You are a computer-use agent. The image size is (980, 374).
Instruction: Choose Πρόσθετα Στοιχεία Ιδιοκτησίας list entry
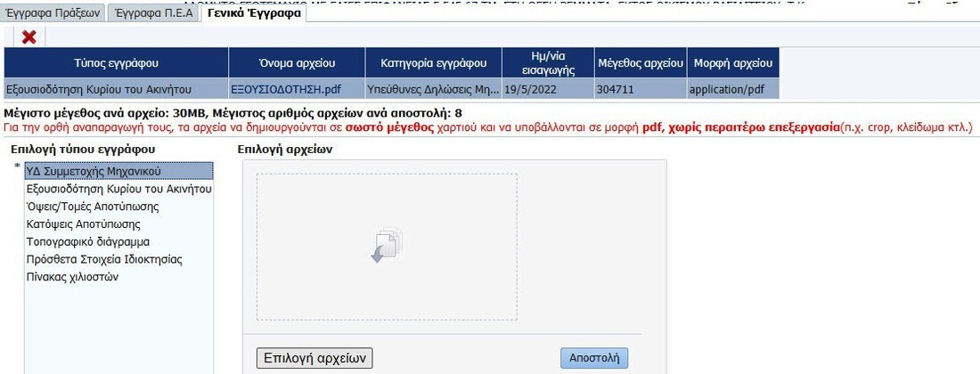tap(104, 259)
